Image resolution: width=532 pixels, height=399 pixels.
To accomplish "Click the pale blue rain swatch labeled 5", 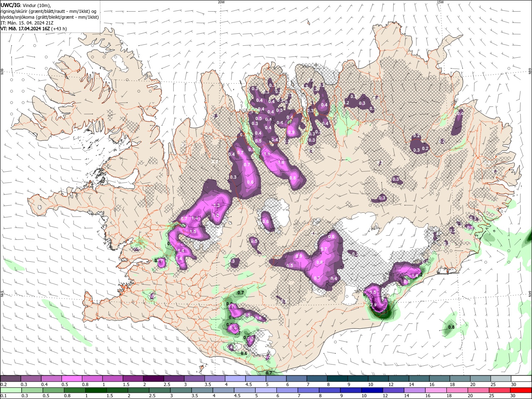I will tap(265, 390).
